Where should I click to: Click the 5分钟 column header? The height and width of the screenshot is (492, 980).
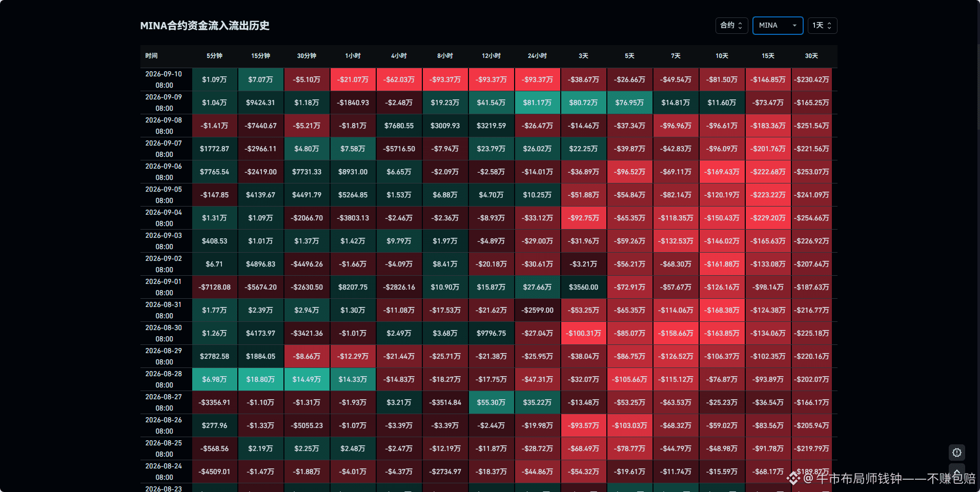(214, 56)
